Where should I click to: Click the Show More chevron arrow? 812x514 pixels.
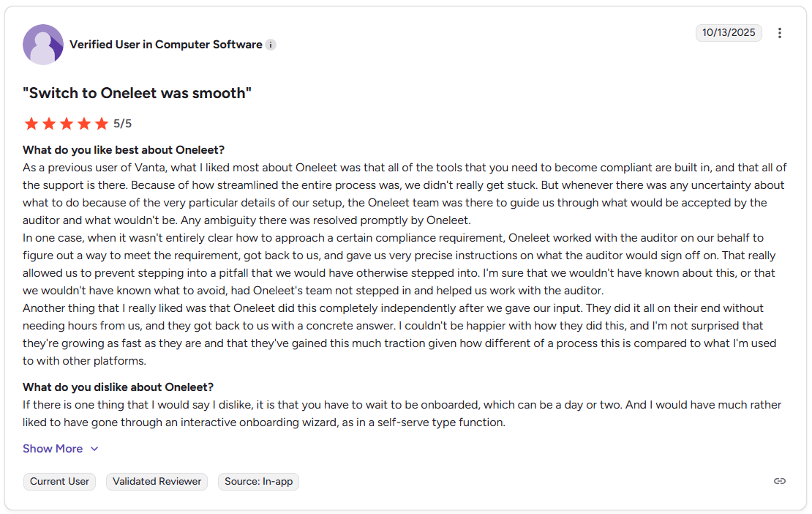(x=94, y=448)
